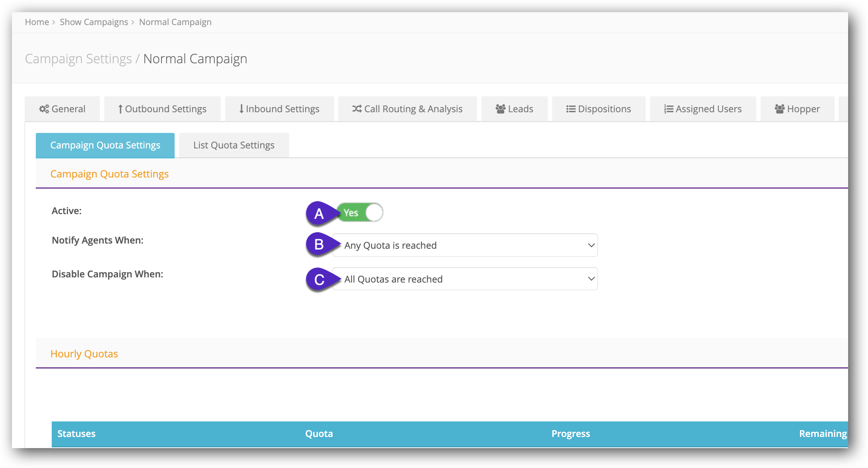Screen dimensions: 868x468
Task: Open the Notify Agents When dropdown
Action: (x=465, y=245)
